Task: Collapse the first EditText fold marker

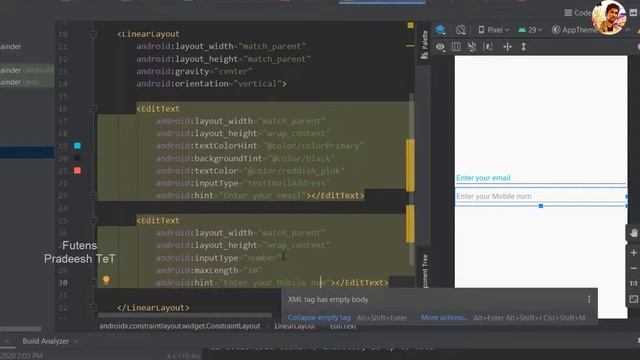Action: coord(93,109)
